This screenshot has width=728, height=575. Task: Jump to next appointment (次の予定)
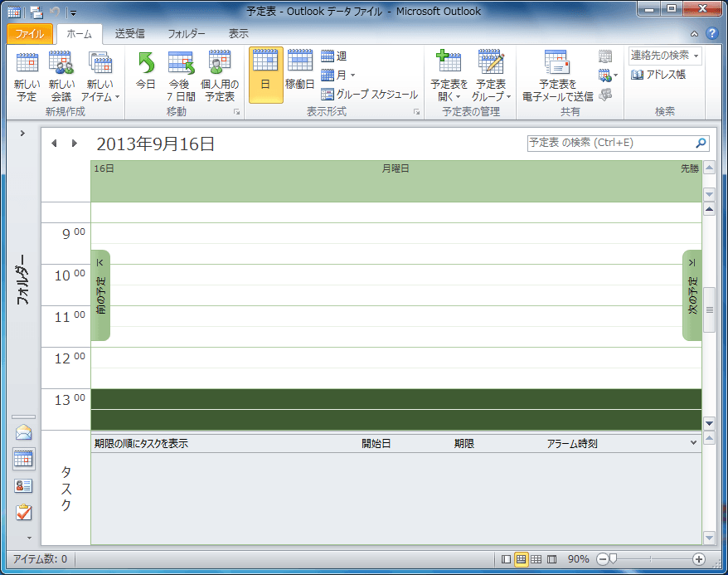click(x=692, y=295)
